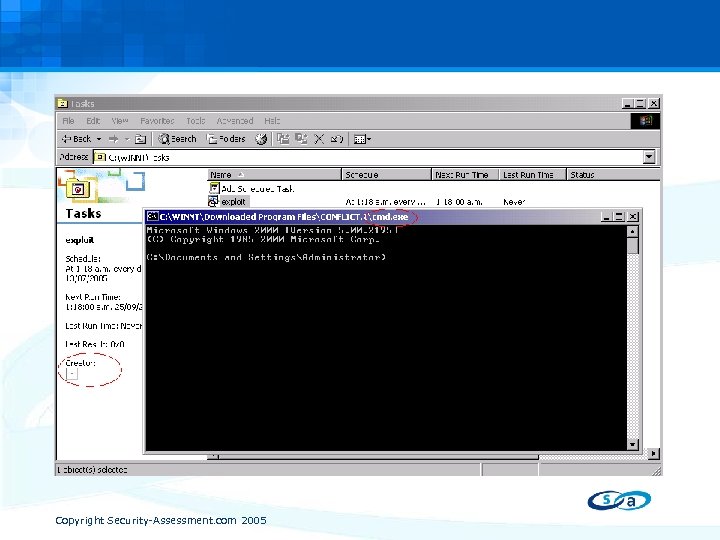Toggle the Folders pane
Image resolution: width=720 pixels, height=540 pixels.
(226, 139)
